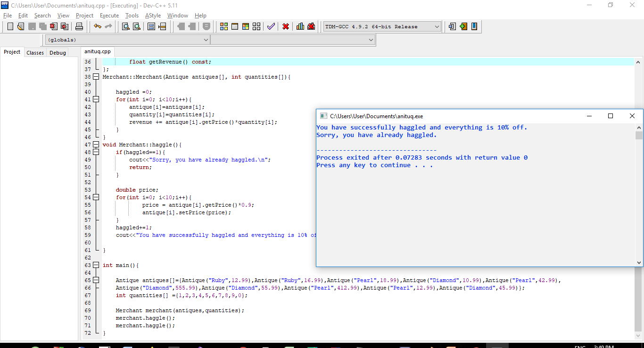
Task: Switch to the Classes tab
Action: pos(35,53)
